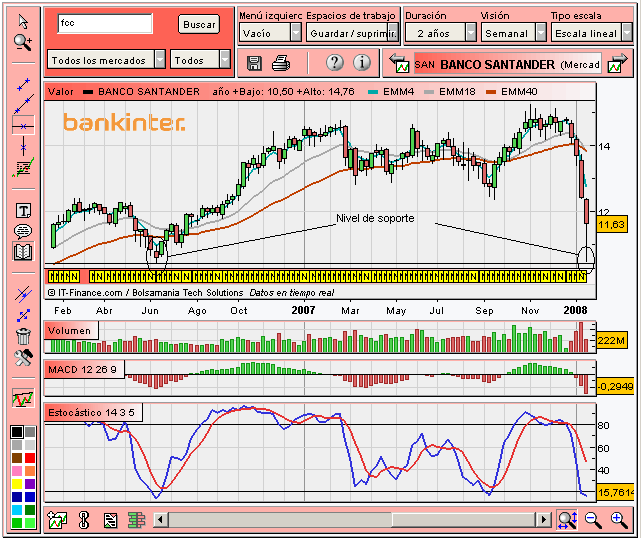The height and width of the screenshot is (538, 641).
Task: Select the arrow pointer tool
Action: point(23,21)
